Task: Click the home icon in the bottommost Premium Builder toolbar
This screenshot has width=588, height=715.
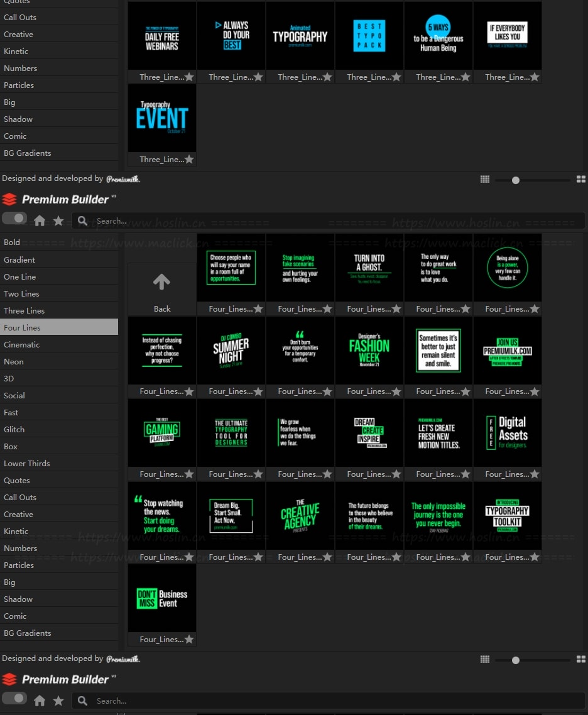Action: point(40,701)
